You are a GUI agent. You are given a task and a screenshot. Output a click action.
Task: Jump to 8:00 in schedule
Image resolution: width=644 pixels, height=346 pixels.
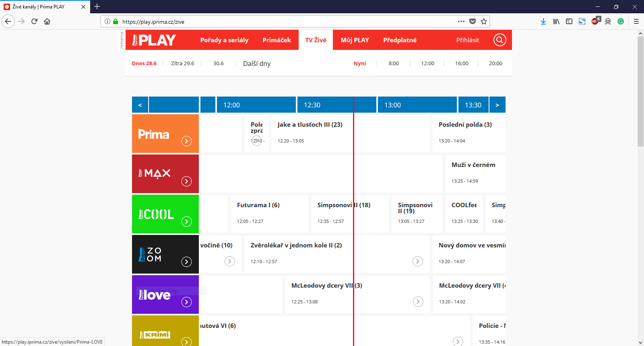click(394, 63)
